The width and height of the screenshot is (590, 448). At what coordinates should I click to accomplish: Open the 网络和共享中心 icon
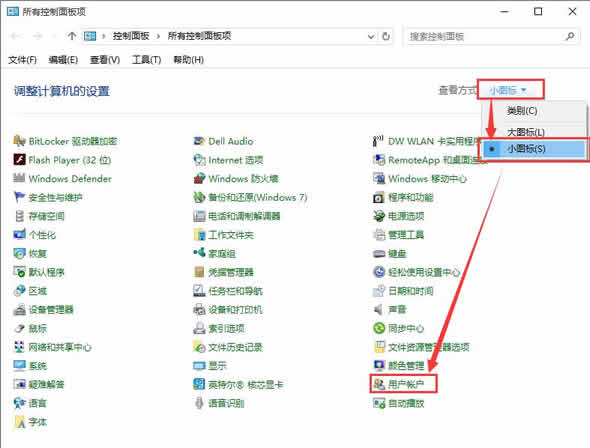[19, 347]
